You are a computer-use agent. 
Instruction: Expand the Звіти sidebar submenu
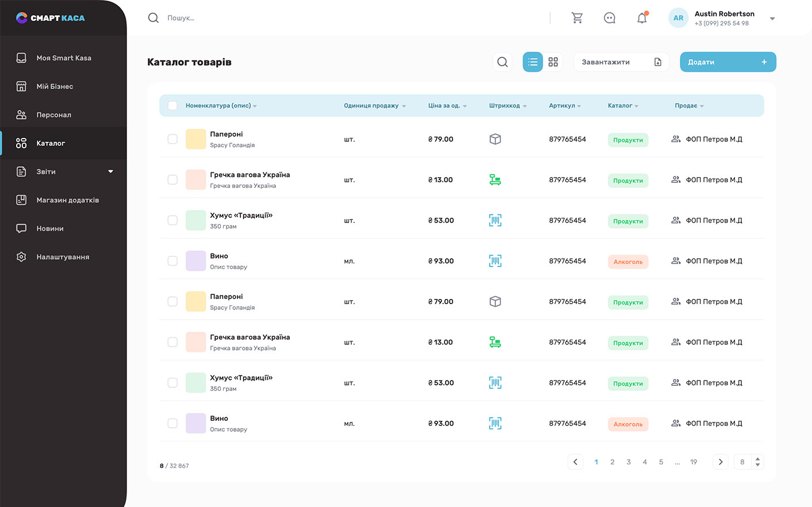point(110,171)
